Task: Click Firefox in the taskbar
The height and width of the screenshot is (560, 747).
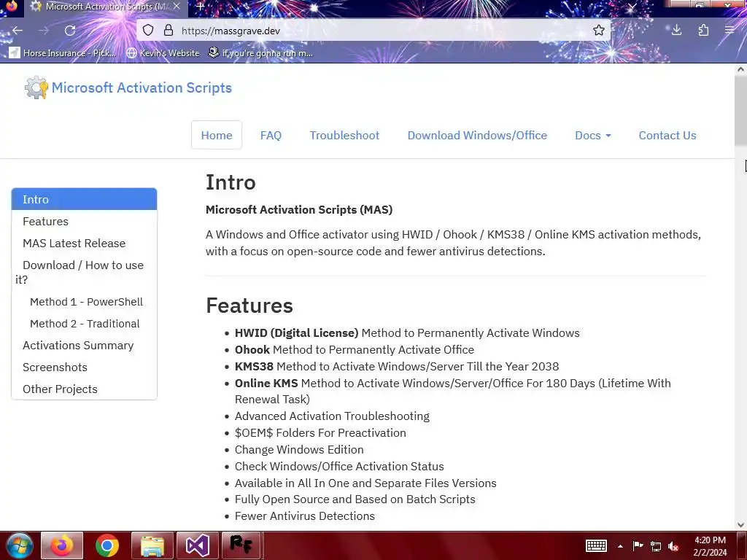Action: pyautogui.click(x=62, y=545)
